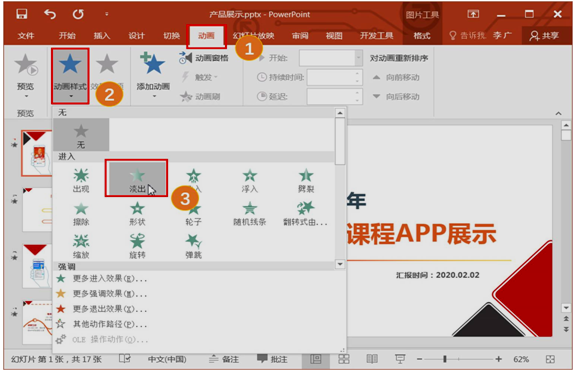Open 更多强调效果(M)...
This screenshot has width=574, height=371.
[101, 294]
